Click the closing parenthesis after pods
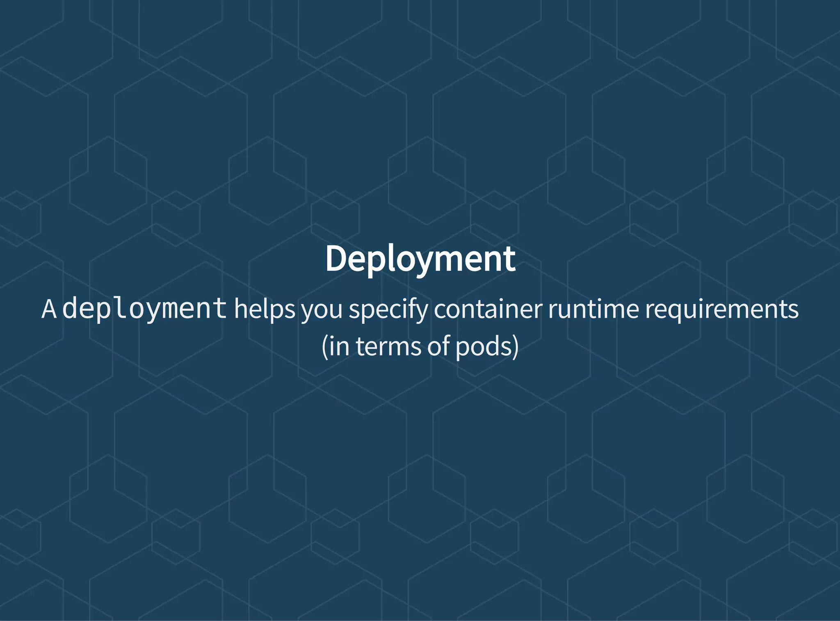The image size is (840, 621). (515, 347)
